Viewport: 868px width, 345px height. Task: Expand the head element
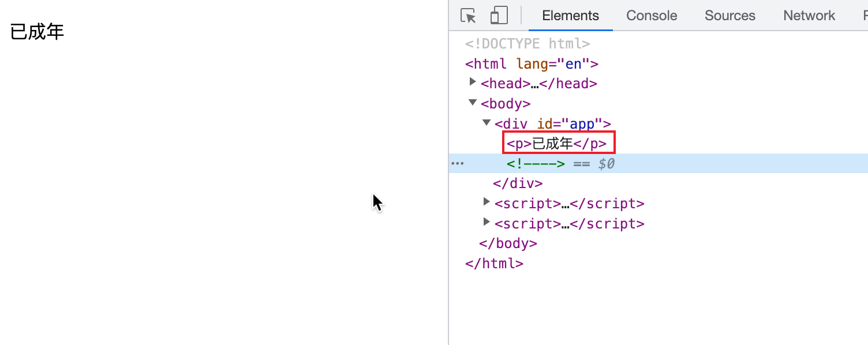coord(473,82)
